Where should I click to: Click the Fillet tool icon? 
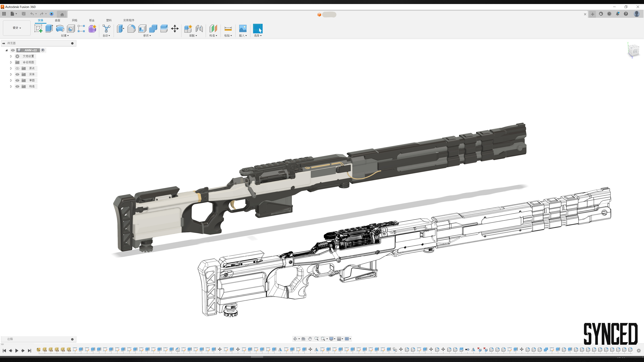tap(131, 28)
